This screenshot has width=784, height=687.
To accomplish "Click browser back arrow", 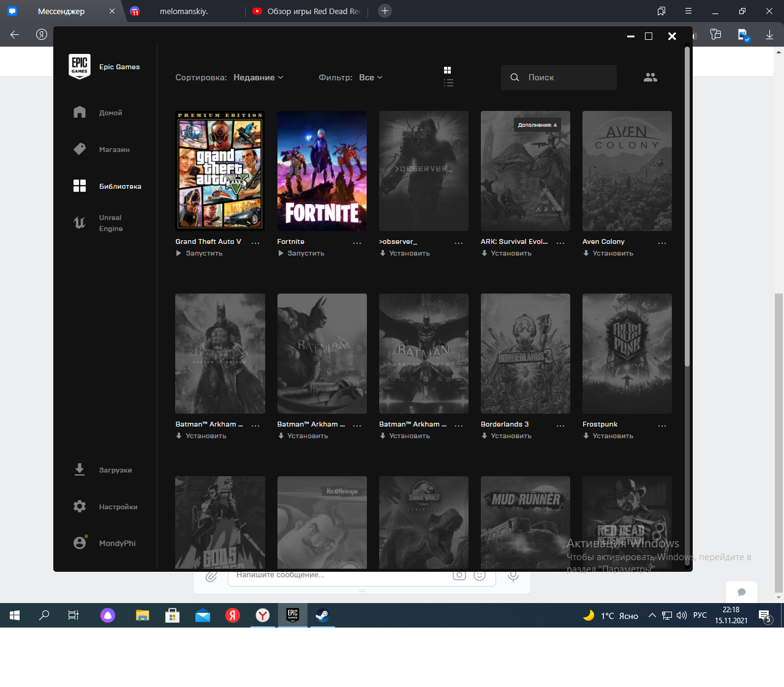I will pyautogui.click(x=15, y=34).
